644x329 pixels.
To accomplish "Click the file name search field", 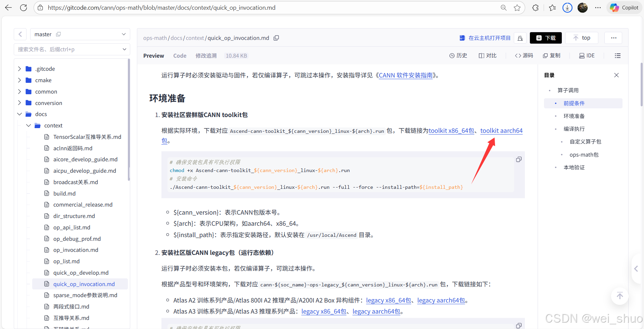I will click(67, 49).
